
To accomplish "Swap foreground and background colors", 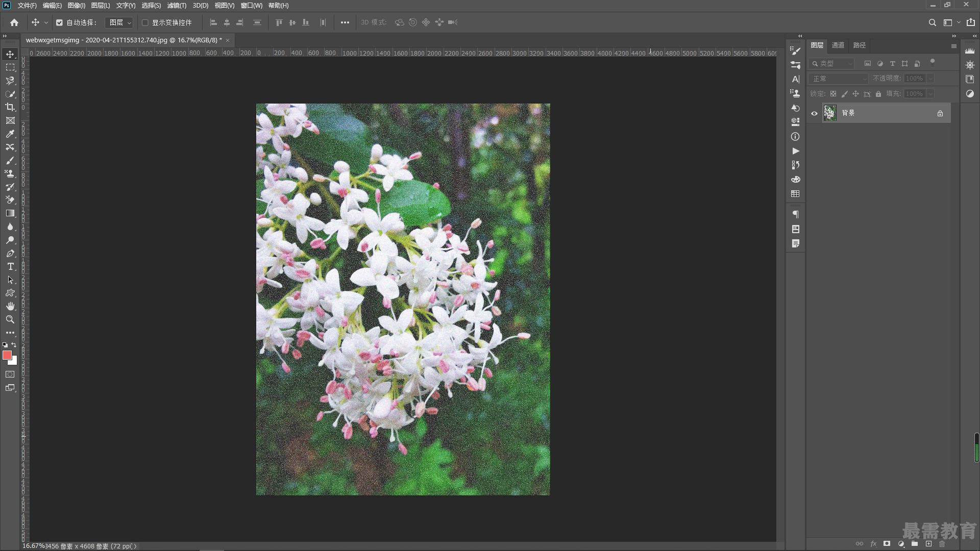I will pyautogui.click(x=14, y=345).
